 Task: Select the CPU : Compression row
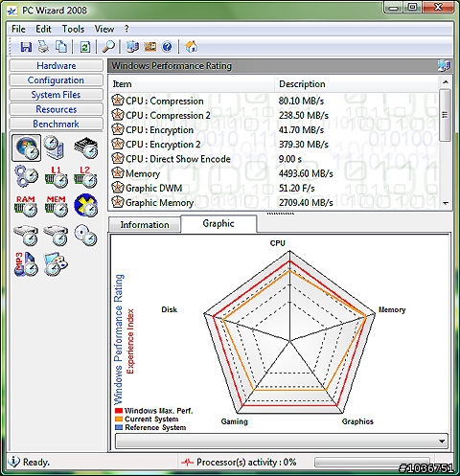pos(274,101)
